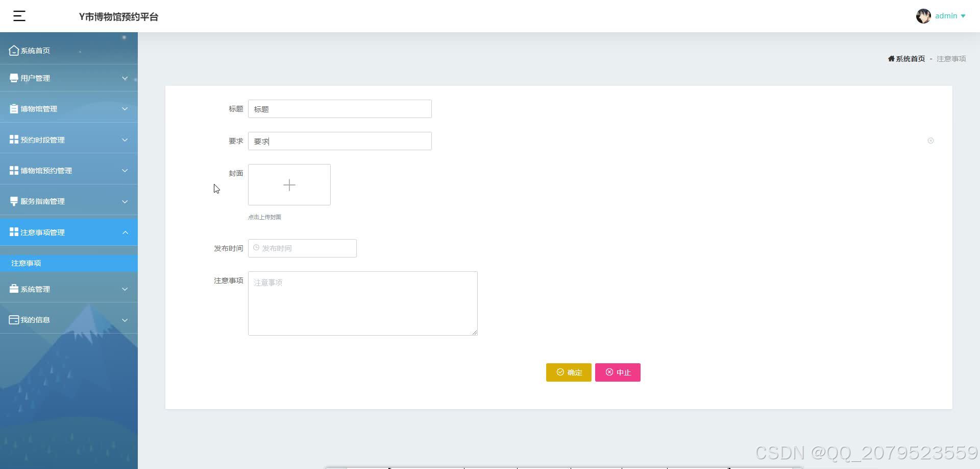Click the 用户管理 sidebar icon
Screen dimensions: 980x469
[x=14, y=78]
